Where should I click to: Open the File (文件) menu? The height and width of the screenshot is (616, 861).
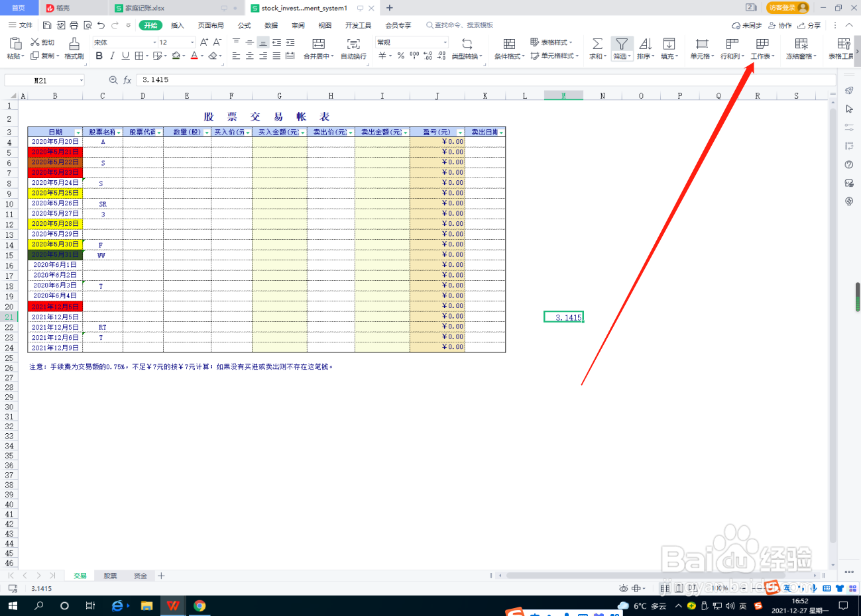[x=21, y=25]
